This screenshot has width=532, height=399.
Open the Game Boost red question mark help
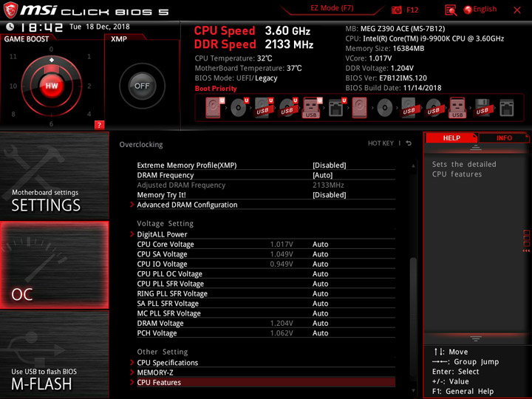click(99, 125)
